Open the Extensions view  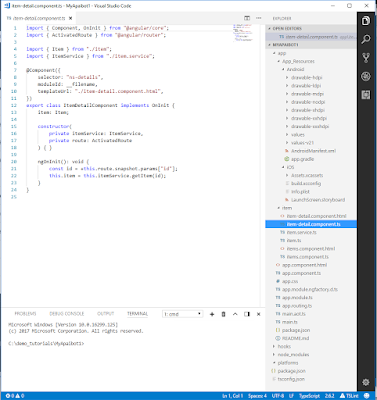(x=366, y=95)
